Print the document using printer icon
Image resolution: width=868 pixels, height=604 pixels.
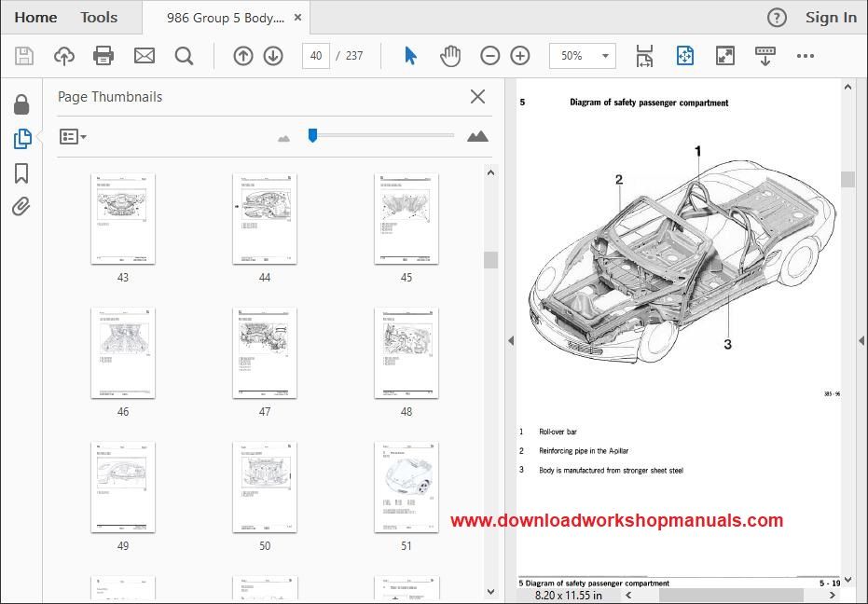(x=103, y=56)
